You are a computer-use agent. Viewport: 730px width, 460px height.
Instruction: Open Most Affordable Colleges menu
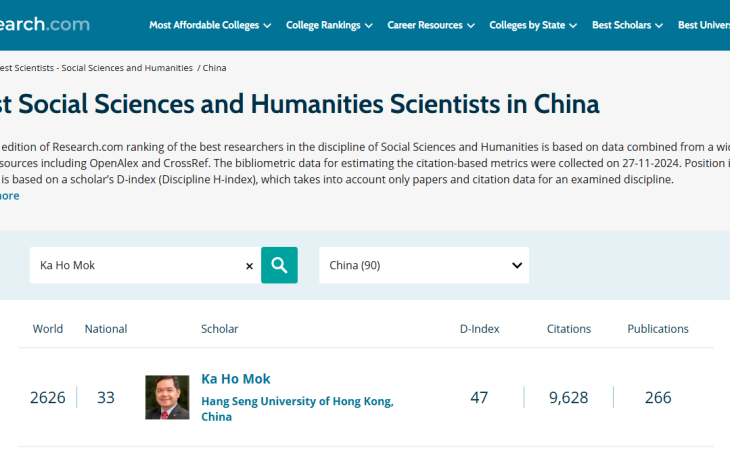(210, 25)
